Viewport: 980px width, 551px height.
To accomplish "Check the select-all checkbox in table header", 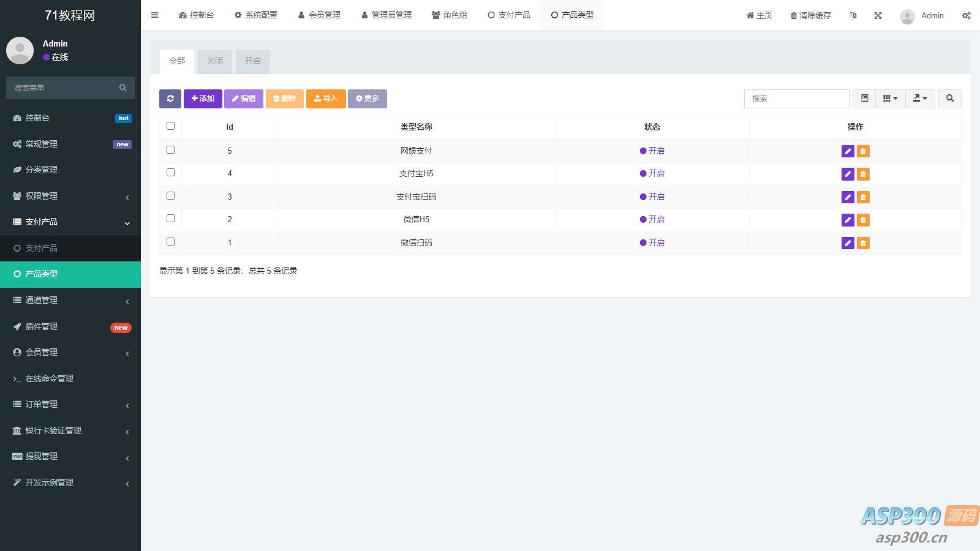I will coord(171,126).
